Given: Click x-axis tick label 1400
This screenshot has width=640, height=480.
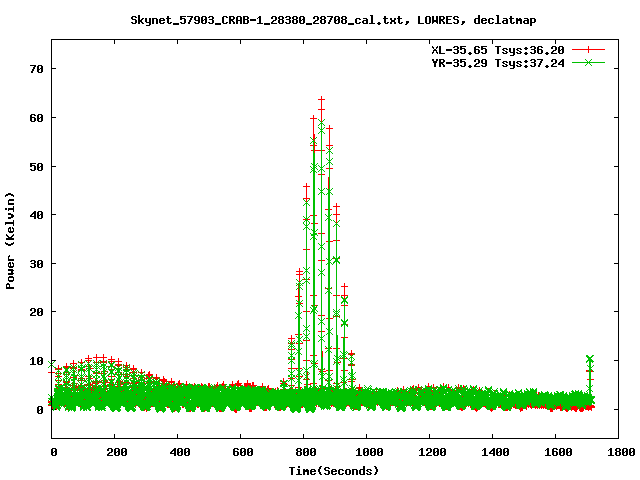Looking at the screenshot, I should click(x=495, y=452).
